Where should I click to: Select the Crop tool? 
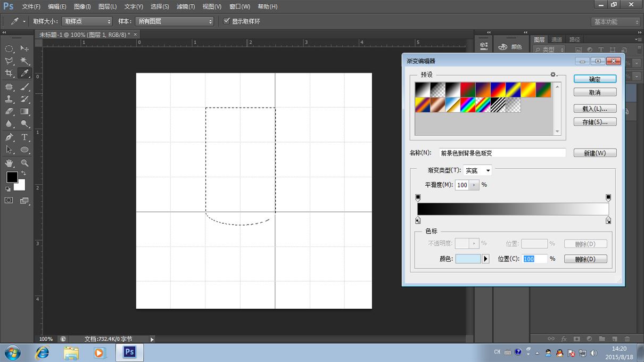click(x=9, y=73)
